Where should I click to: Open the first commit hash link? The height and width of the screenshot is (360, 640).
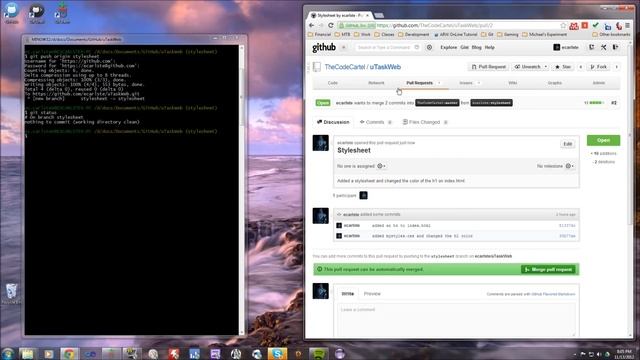[x=567, y=226]
